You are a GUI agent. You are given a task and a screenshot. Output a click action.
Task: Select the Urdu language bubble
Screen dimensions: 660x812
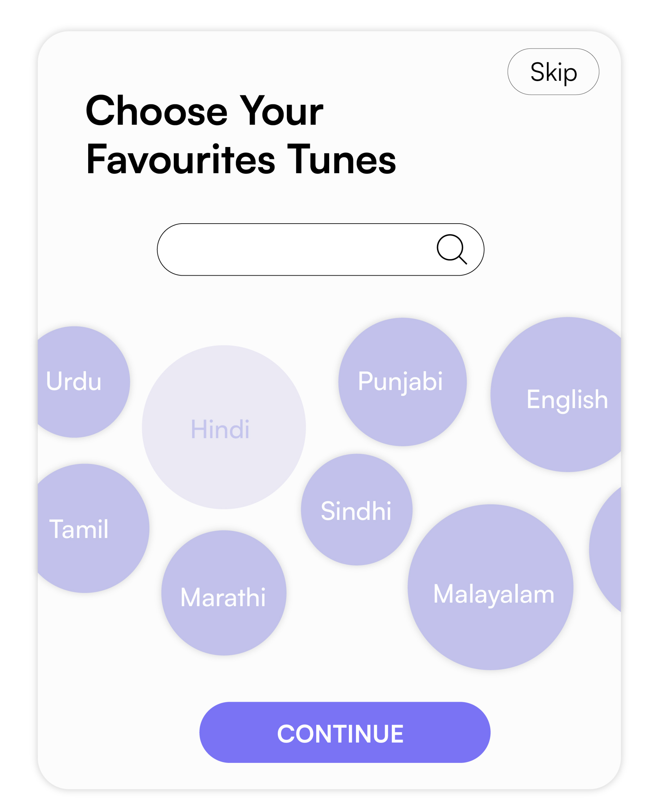[84, 382]
